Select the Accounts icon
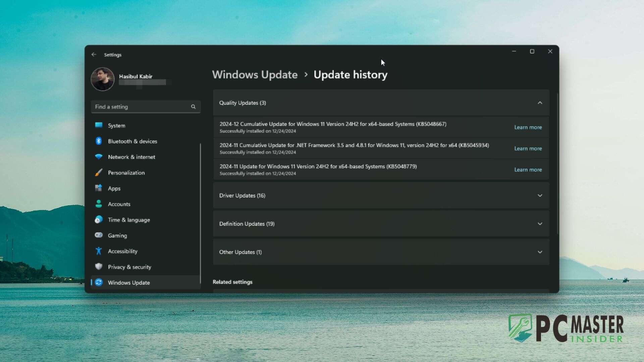The height and width of the screenshot is (362, 644). click(99, 204)
